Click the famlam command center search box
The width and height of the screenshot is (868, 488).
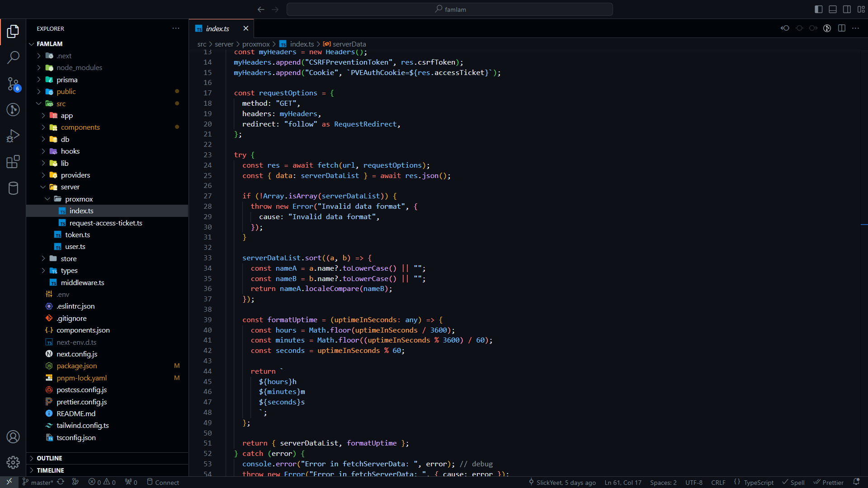(x=450, y=9)
